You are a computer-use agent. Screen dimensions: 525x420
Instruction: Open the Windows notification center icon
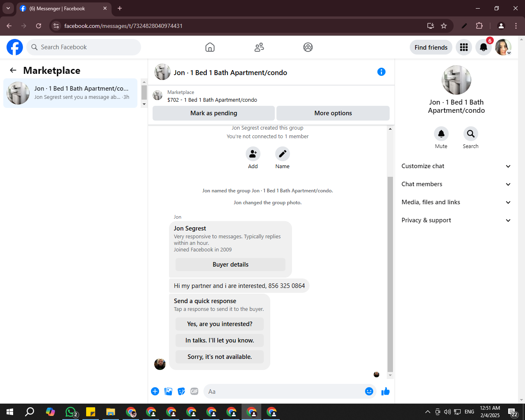tap(513, 412)
